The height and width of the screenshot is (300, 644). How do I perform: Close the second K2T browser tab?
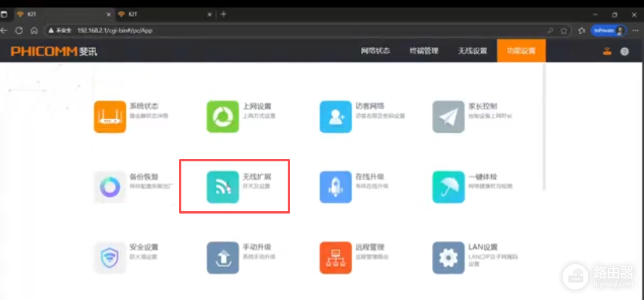coord(209,15)
